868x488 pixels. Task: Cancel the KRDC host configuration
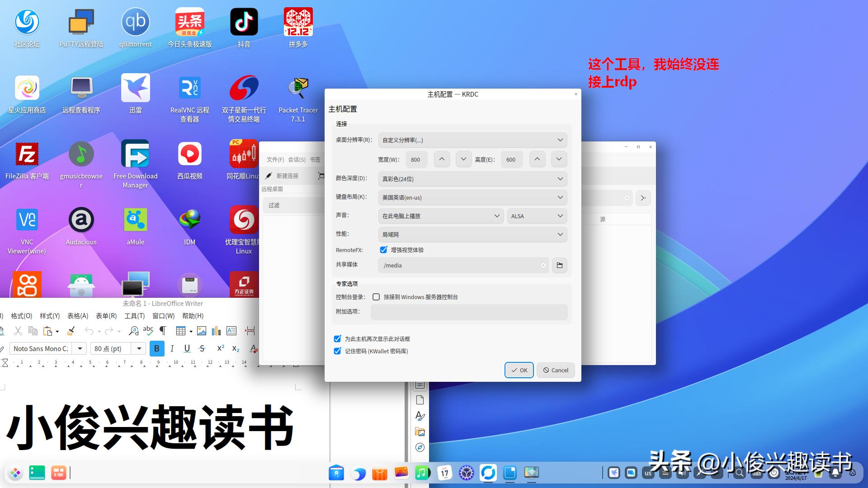tap(555, 370)
